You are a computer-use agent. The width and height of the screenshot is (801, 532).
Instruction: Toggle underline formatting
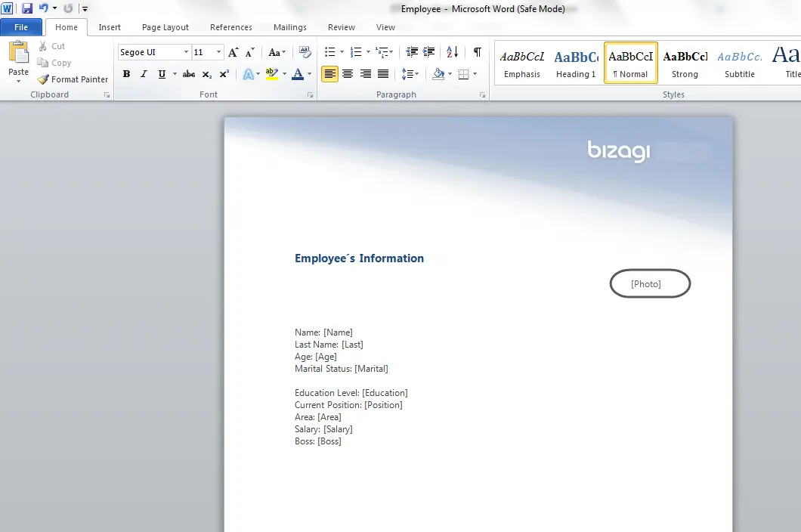pyautogui.click(x=162, y=74)
